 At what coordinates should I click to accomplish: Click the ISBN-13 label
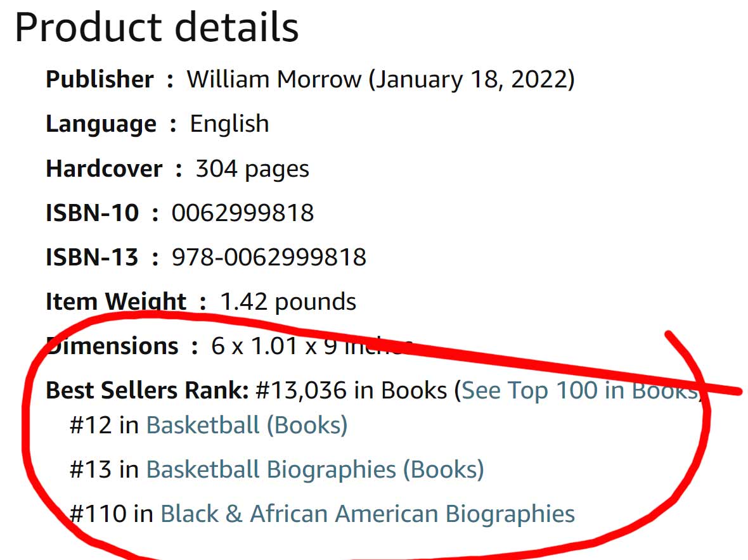click(x=92, y=257)
